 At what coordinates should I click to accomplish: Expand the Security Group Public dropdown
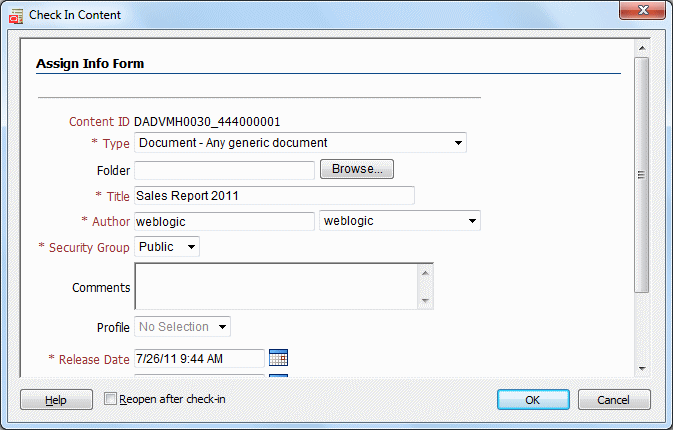pyautogui.click(x=167, y=247)
